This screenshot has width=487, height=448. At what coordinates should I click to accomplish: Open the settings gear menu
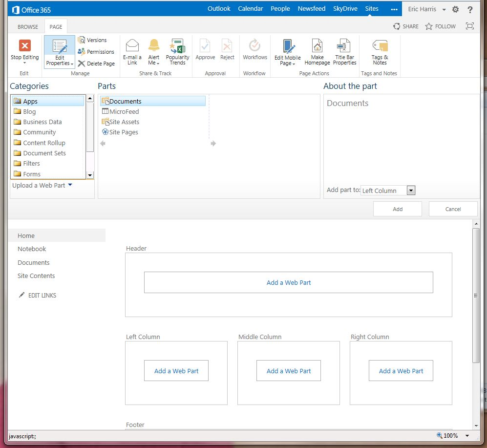coord(455,9)
